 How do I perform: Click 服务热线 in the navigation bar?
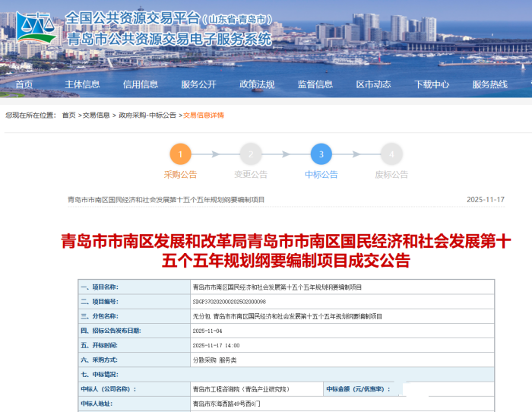click(x=489, y=84)
